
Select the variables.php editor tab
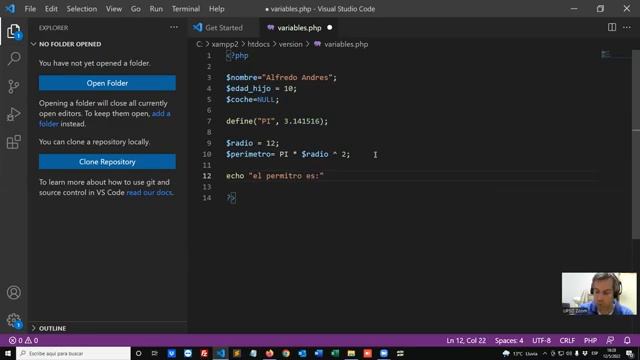click(x=299, y=28)
